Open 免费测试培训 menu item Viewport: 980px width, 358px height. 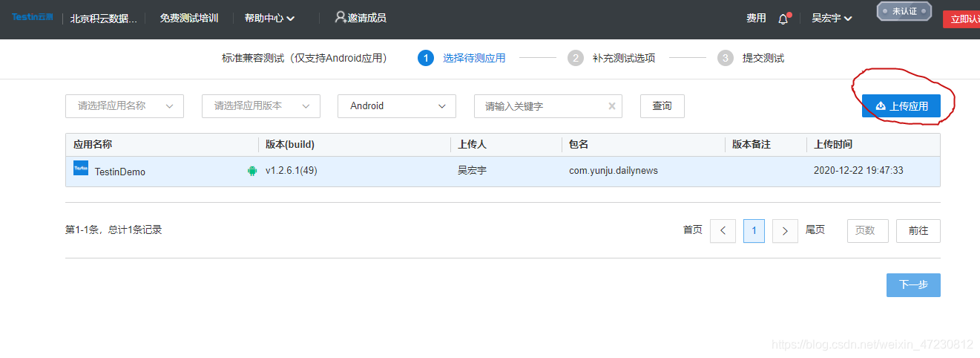click(189, 19)
